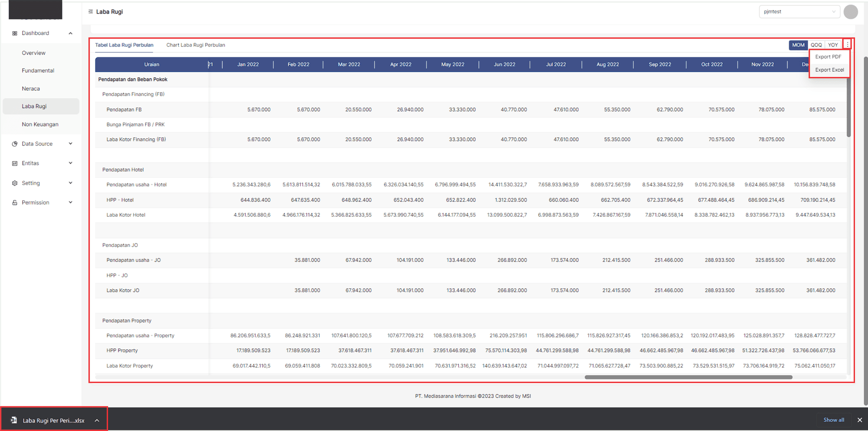868x431 pixels.
Task: Click the horizontal table scrollbar
Action: [x=688, y=377]
